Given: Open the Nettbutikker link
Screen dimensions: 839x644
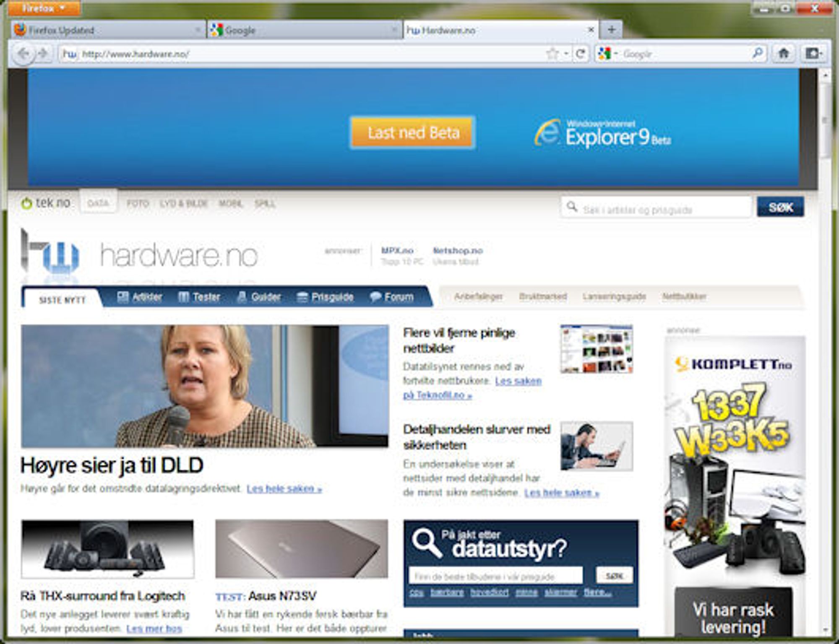Looking at the screenshot, I should 685,296.
